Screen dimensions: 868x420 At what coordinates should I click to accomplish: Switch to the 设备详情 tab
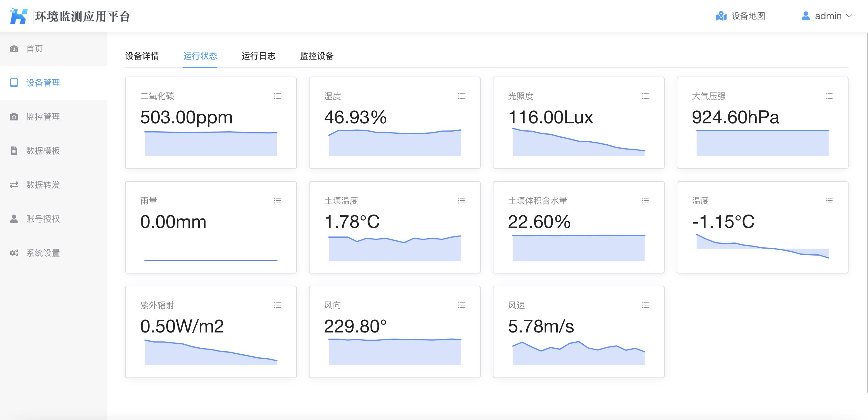coord(142,56)
